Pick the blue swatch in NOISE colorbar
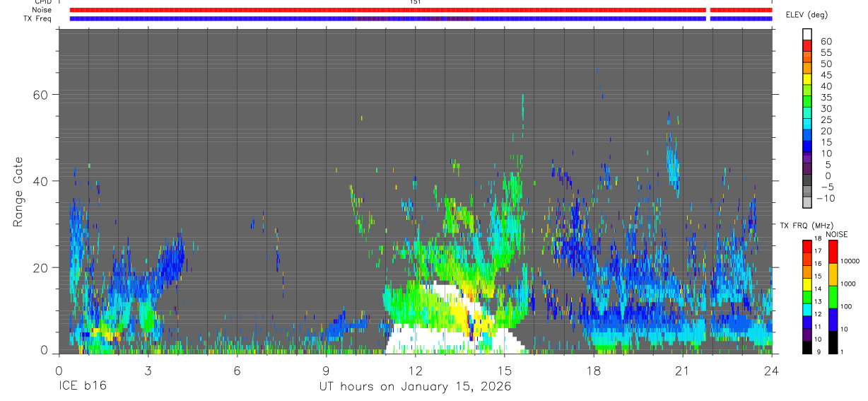 pos(833,319)
